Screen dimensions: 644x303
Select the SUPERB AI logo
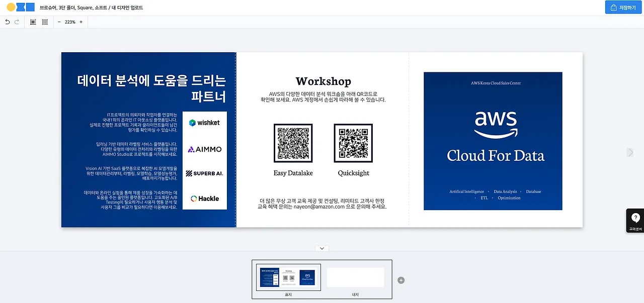(204, 173)
